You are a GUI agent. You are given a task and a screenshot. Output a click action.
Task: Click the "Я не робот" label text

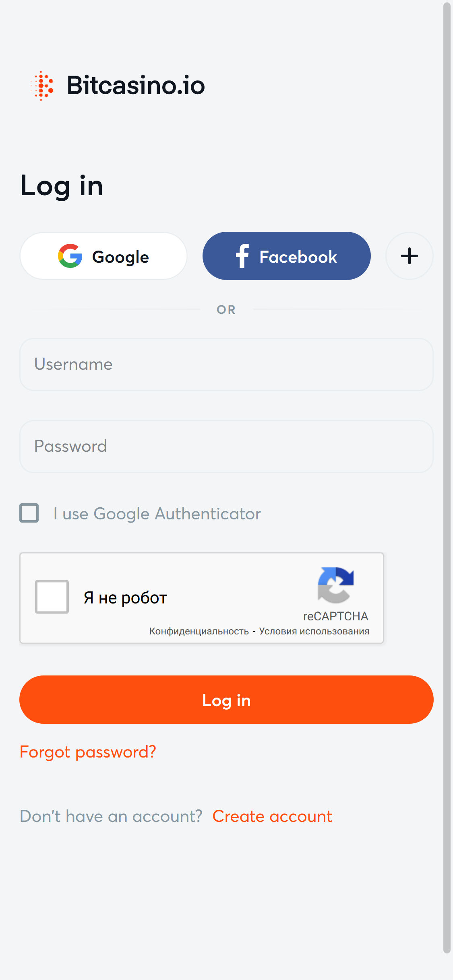125,598
